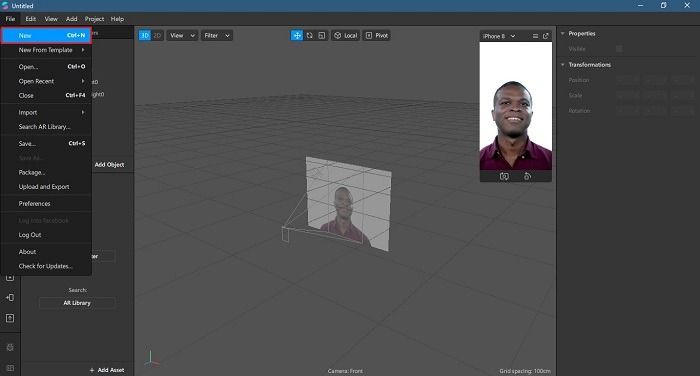Choose Open... from File menu
Screen dimensions: 700x376
point(46,67)
